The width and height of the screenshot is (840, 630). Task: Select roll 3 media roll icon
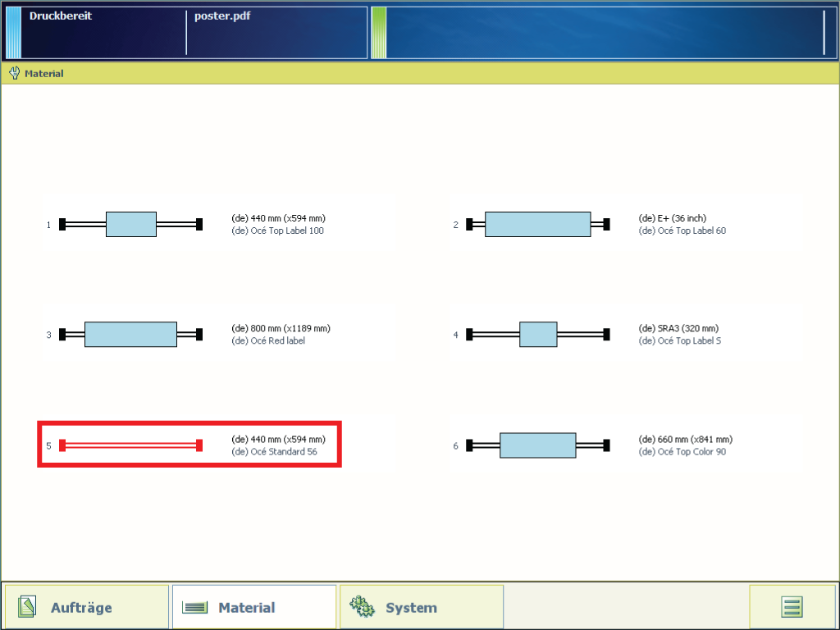tap(130, 335)
